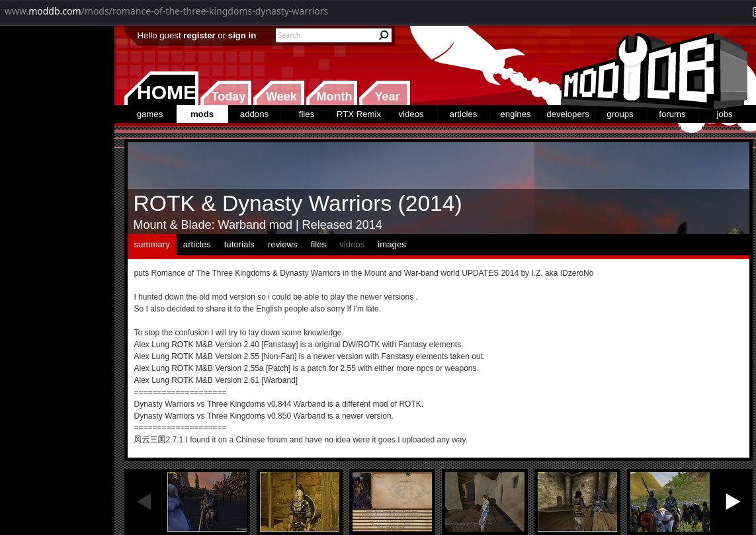
Task: Click the search magnifier icon
Action: [384, 35]
